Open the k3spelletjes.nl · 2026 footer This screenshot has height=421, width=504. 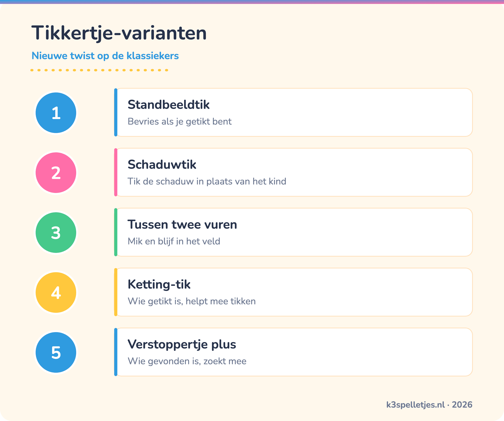[x=429, y=405]
